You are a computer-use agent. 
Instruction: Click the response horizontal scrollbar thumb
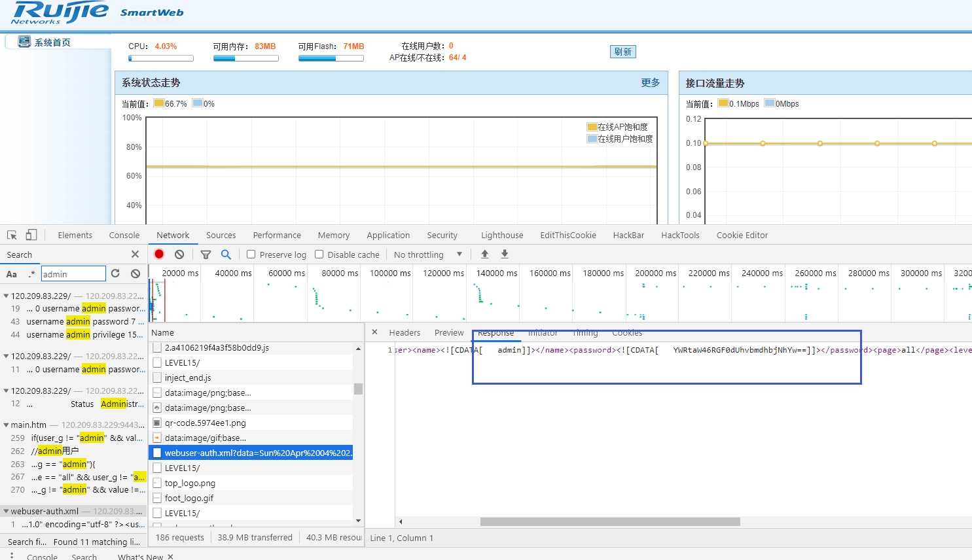[609, 521]
